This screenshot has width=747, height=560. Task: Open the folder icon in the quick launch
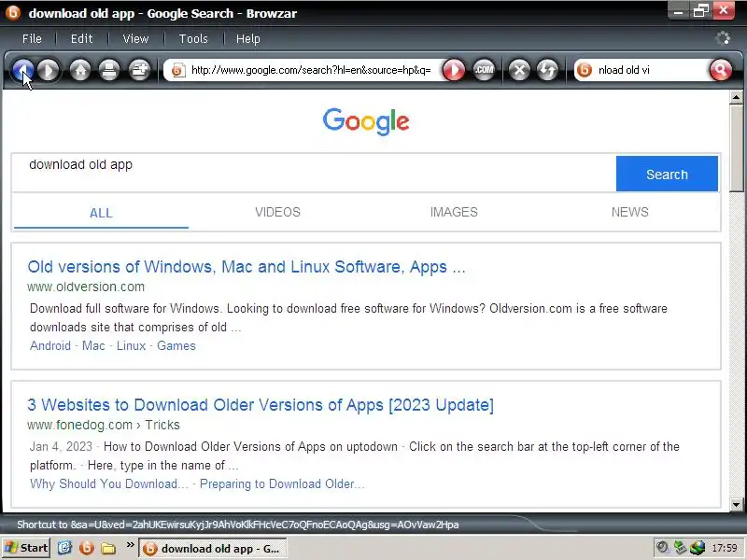tap(108, 548)
